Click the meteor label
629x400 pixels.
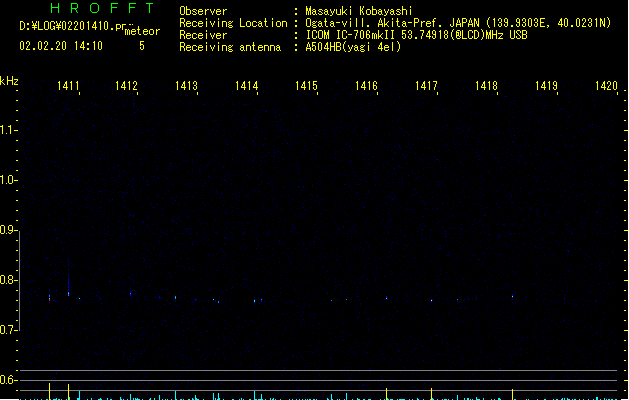point(142,31)
